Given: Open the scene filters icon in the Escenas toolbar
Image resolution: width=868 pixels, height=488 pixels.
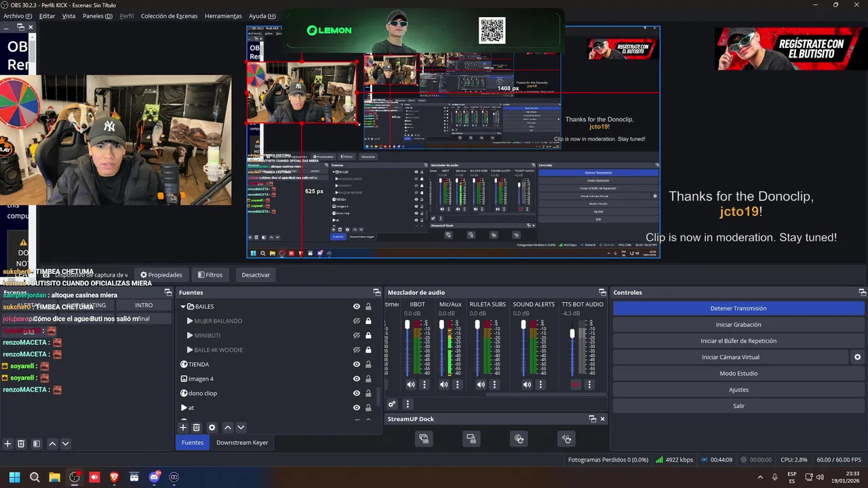Looking at the screenshot, I should point(37,444).
